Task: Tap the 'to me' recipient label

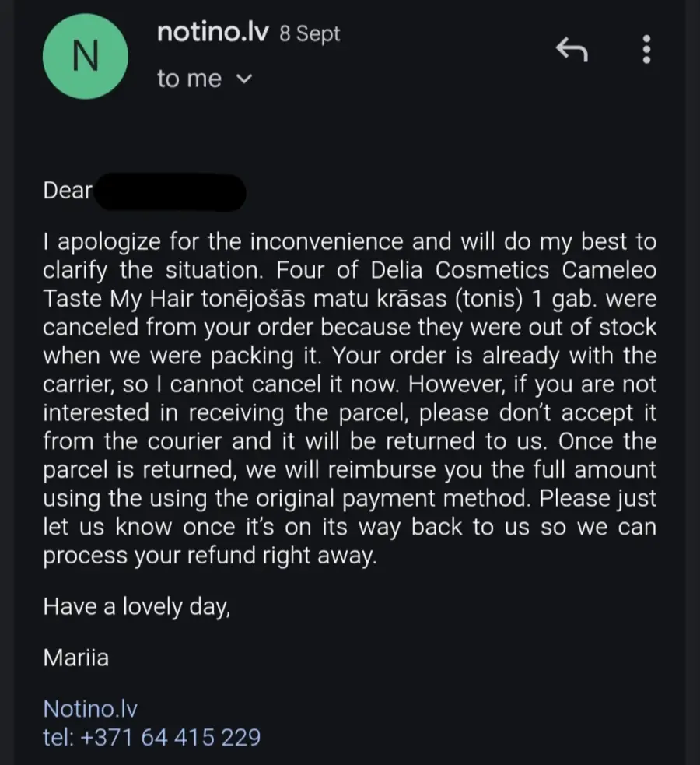Action: click(189, 79)
